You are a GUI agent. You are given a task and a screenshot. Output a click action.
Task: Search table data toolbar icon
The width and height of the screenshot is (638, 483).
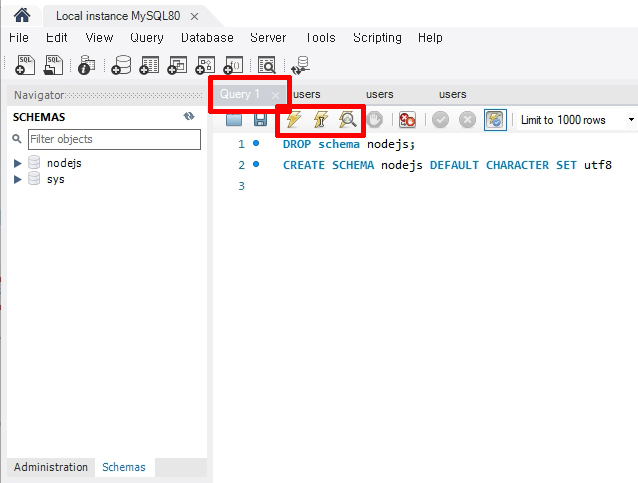pyautogui.click(x=267, y=65)
